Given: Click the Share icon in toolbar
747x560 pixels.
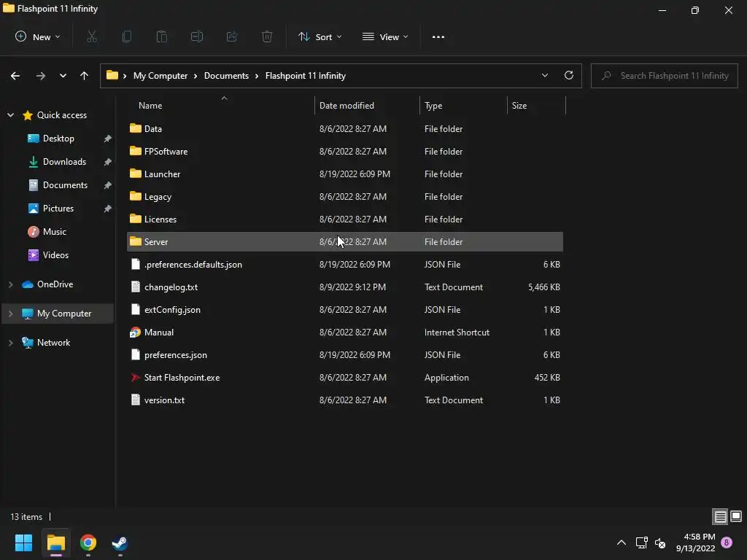Looking at the screenshot, I should click(232, 36).
